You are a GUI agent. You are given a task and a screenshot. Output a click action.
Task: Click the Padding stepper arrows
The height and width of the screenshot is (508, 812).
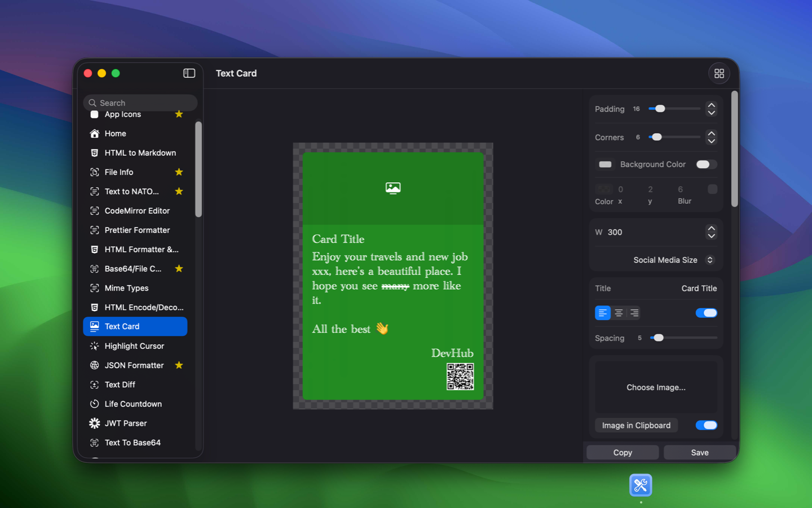(x=712, y=109)
